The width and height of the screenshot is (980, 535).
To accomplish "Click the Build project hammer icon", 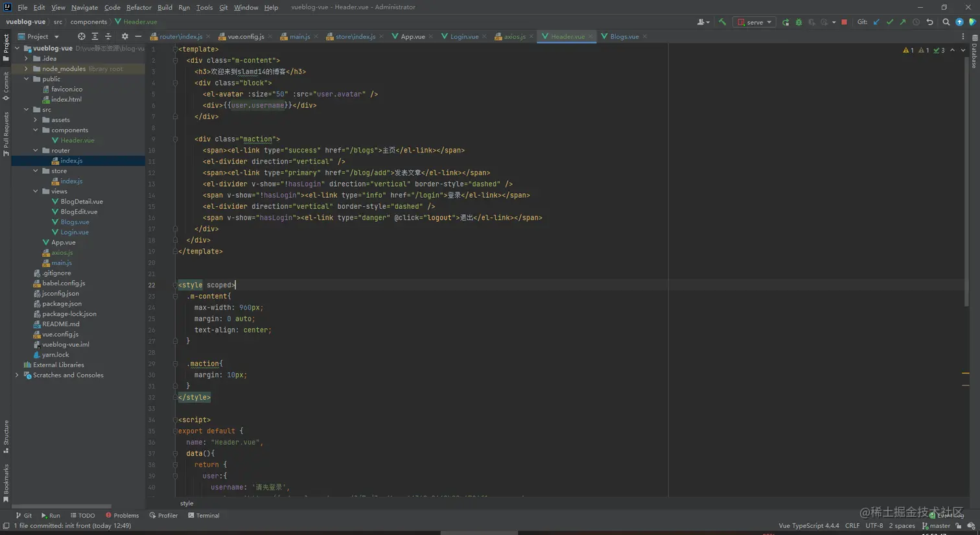I will [x=722, y=22].
